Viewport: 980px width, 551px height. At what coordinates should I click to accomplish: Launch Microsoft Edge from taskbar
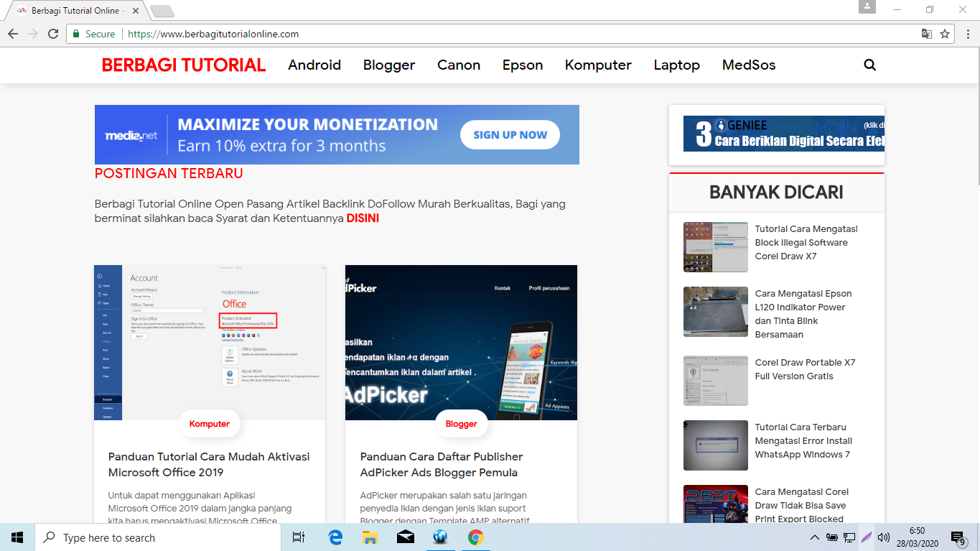[x=335, y=537]
